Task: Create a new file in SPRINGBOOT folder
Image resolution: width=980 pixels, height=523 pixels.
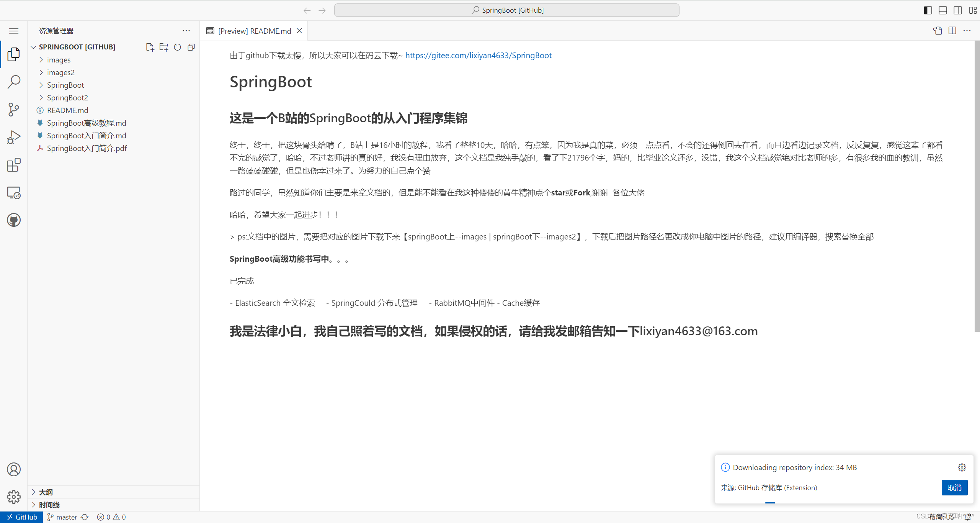Action: point(150,47)
